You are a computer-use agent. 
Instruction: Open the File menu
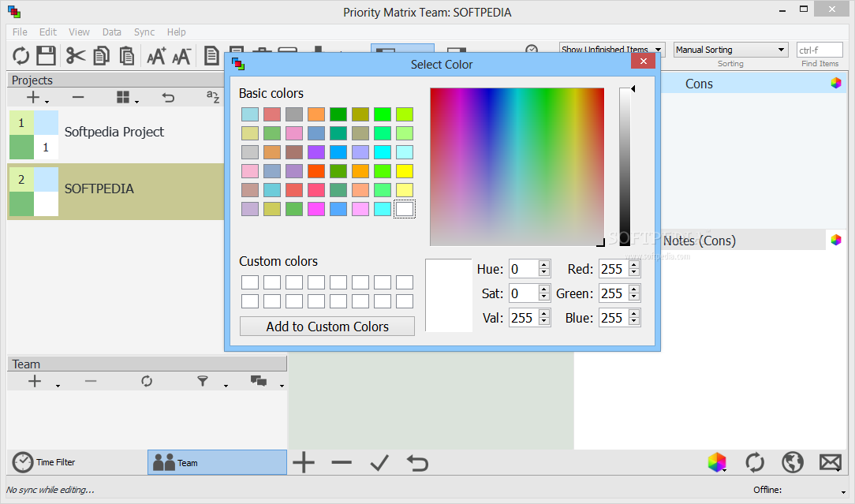click(x=20, y=32)
